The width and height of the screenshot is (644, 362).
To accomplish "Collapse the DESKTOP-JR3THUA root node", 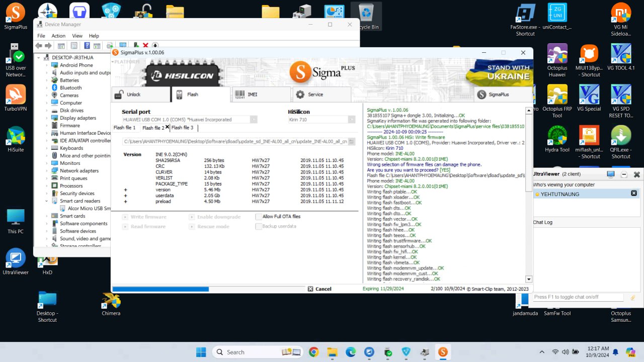I will point(39,57).
